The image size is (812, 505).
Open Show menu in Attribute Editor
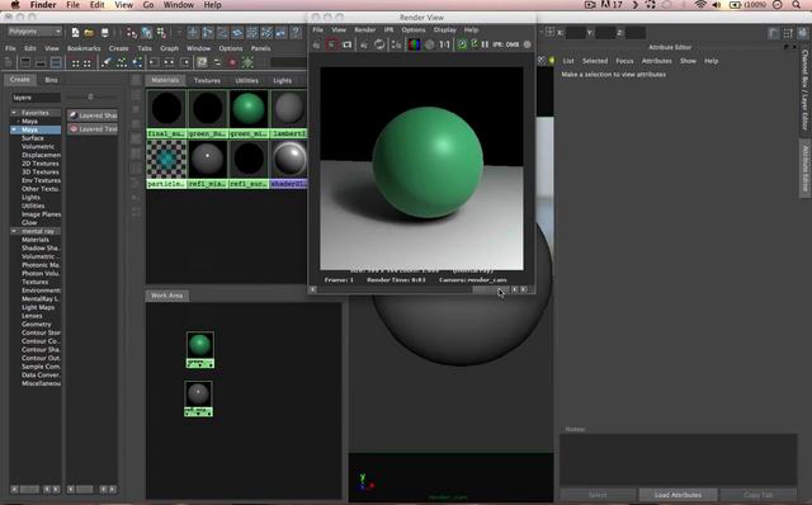click(x=688, y=61)
